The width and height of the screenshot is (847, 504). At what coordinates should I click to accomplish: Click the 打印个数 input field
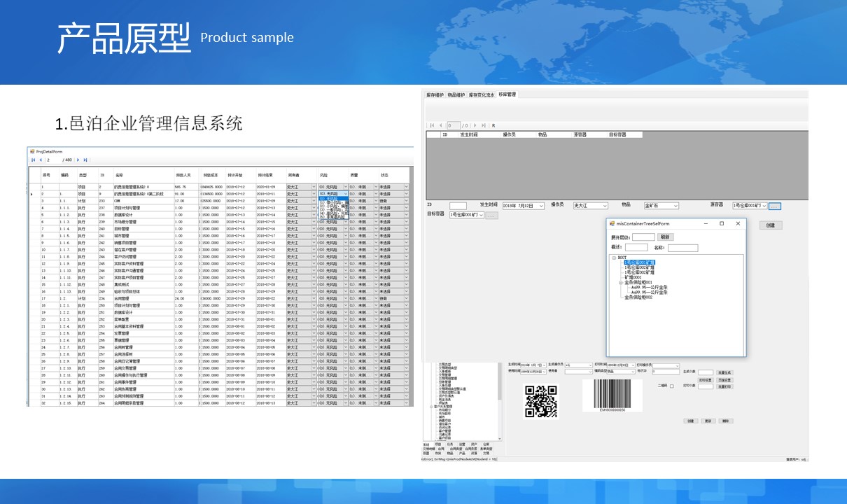[706, 386]
